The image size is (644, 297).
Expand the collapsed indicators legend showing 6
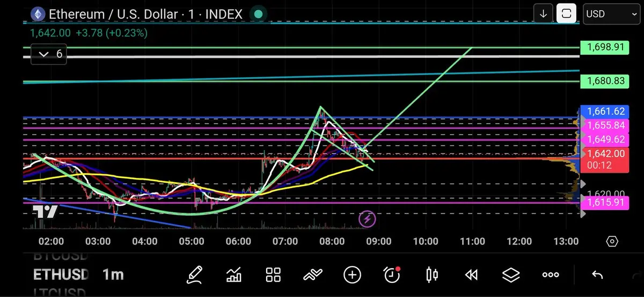click(49, 54)
